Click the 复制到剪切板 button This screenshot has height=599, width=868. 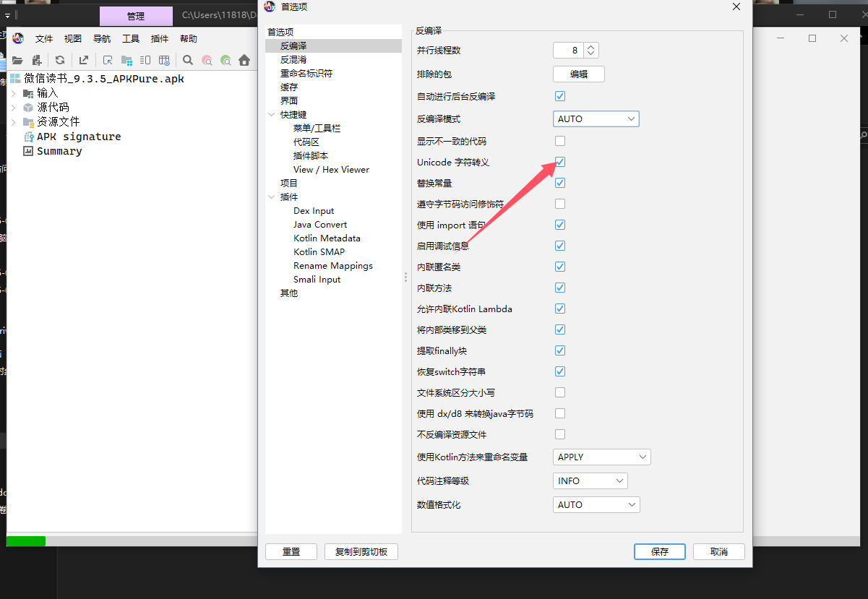361,551
